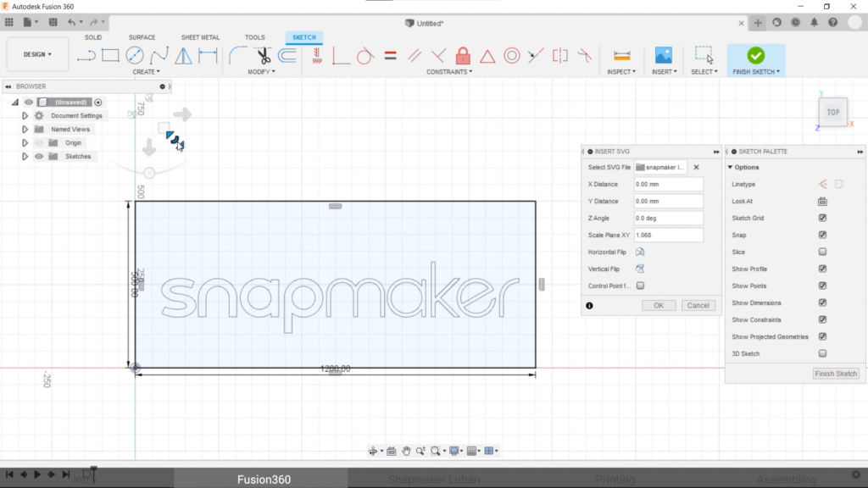The height and width of the screenshot is (488, 868).
Task: Open the CREATE dropdown menu
Action: tap(146, 72)
